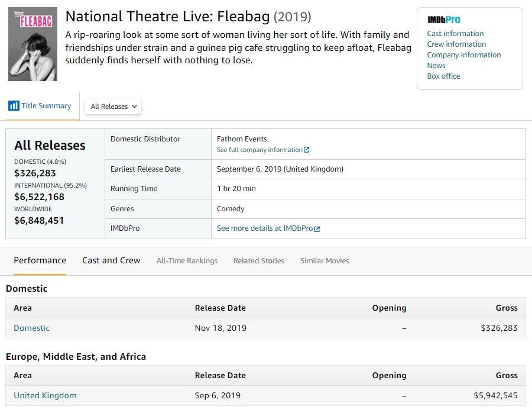Click the Comedy genre value

pos(231,209)
